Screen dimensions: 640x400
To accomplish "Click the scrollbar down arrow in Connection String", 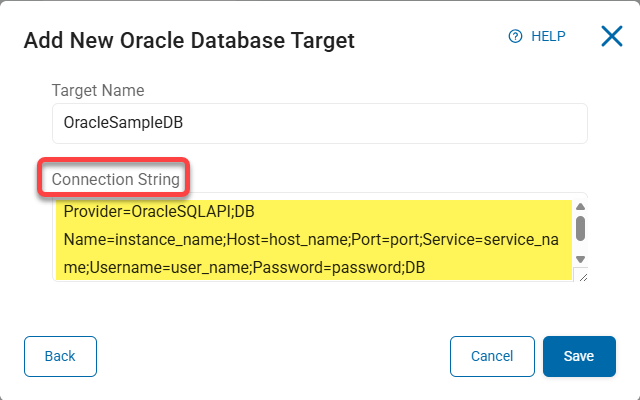I will click(x=580, y=259).
